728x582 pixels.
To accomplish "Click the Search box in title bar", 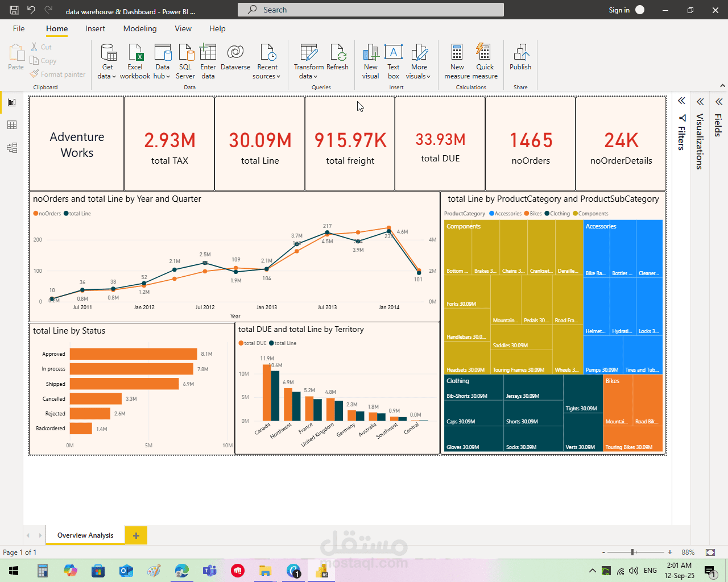I will 371,10.
